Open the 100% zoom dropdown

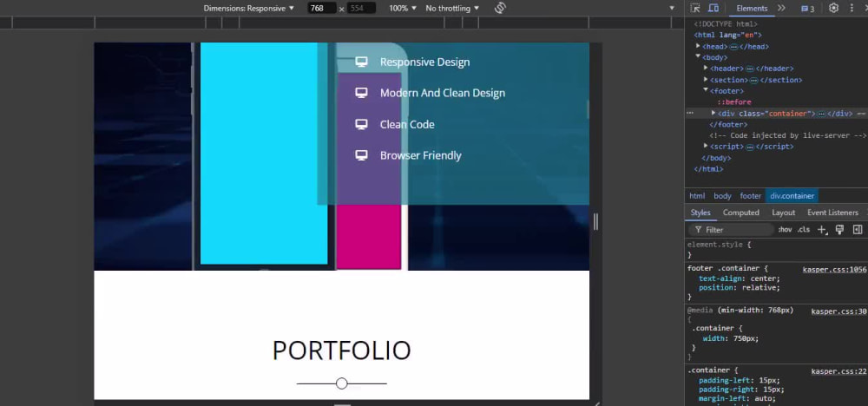[403, 9]
